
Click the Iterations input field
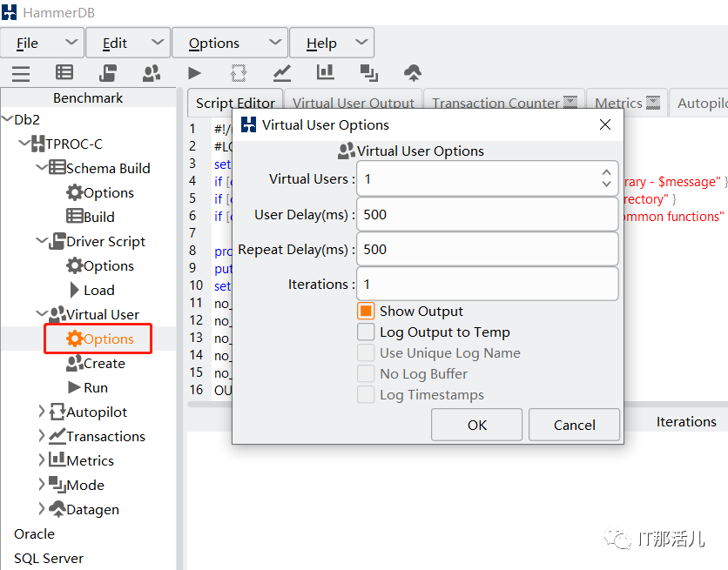(488, 284)
